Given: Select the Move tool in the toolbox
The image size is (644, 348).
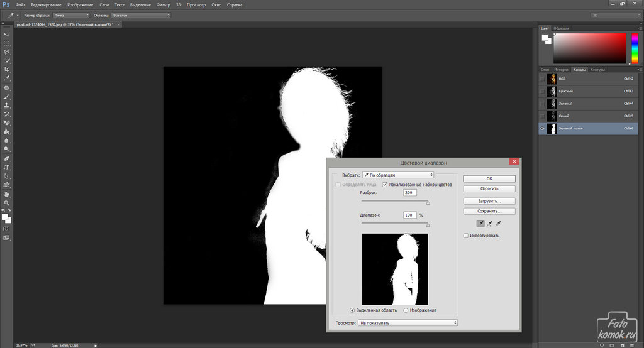Looking at the screenshot, I should (6, 35).
